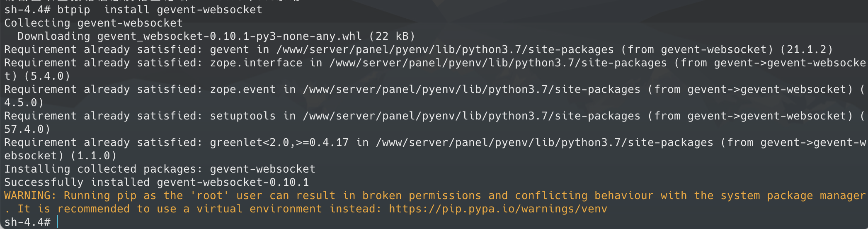This screenshot has height=229, width=868.
Task: Click the zope.interface package name
Action: pyautogui.click(x=256, y=63)
